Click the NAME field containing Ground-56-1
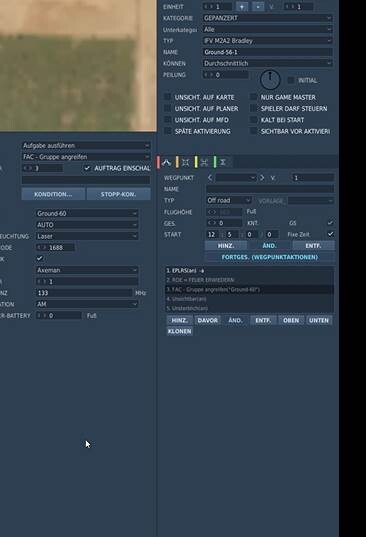 click(267, 52)
